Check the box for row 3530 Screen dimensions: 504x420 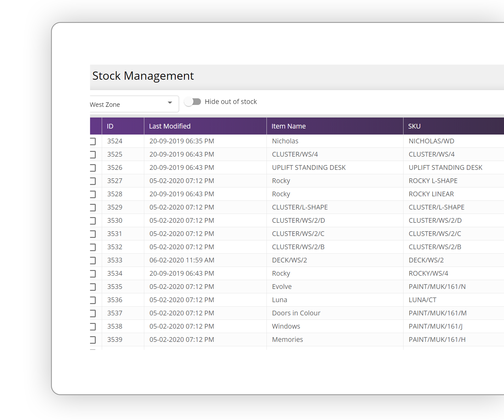pos(93,221)
